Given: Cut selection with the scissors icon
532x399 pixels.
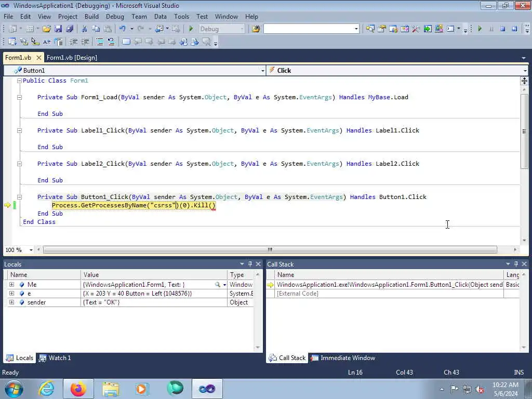Looking at the screenshot, I should pyautogui.click(x=85, y=29).
